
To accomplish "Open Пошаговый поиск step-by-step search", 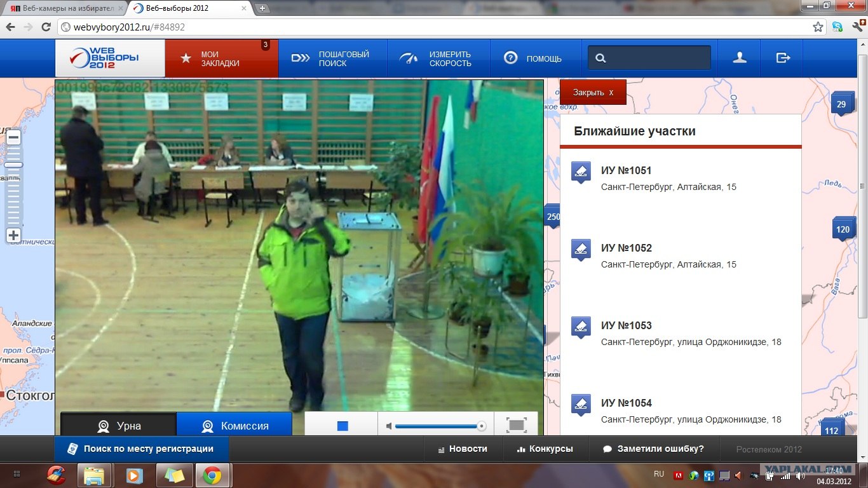I will 333,58.
